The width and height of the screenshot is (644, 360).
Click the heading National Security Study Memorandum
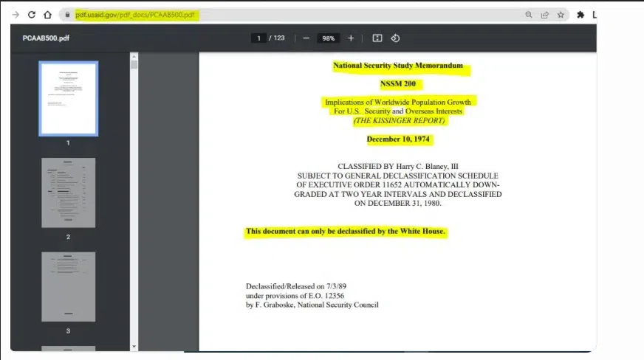tap(397, 66)
